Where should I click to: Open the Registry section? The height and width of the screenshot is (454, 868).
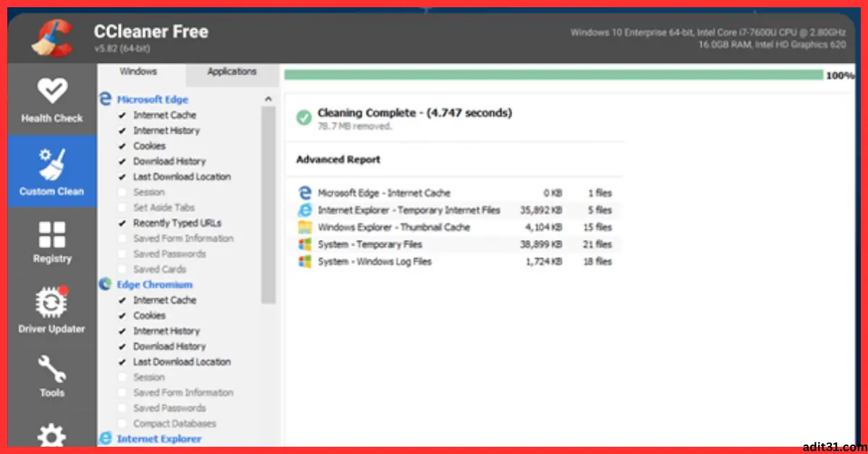[x=52, y=242]
